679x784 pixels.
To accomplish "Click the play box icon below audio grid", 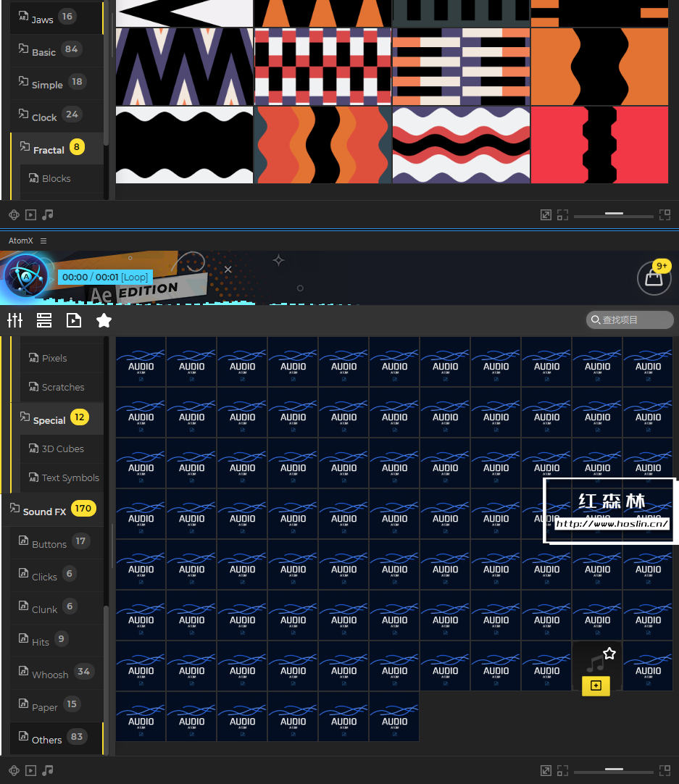I will click(30, 770).
